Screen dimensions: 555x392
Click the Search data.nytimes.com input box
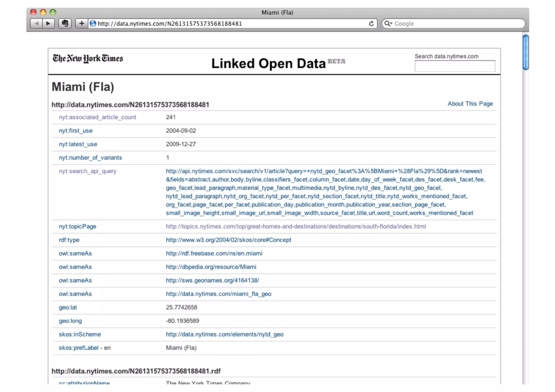point(454,66)
